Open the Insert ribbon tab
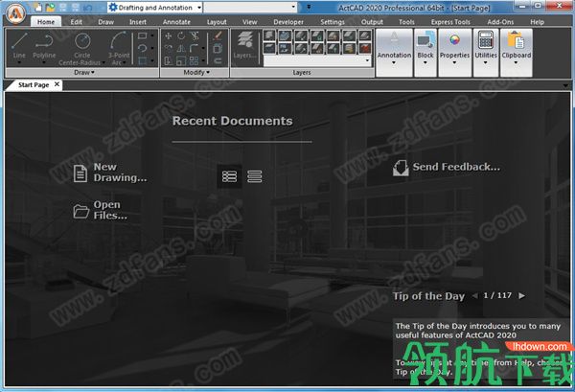The width and height of the screenshot is (575, 392). [x=138, y=22]
